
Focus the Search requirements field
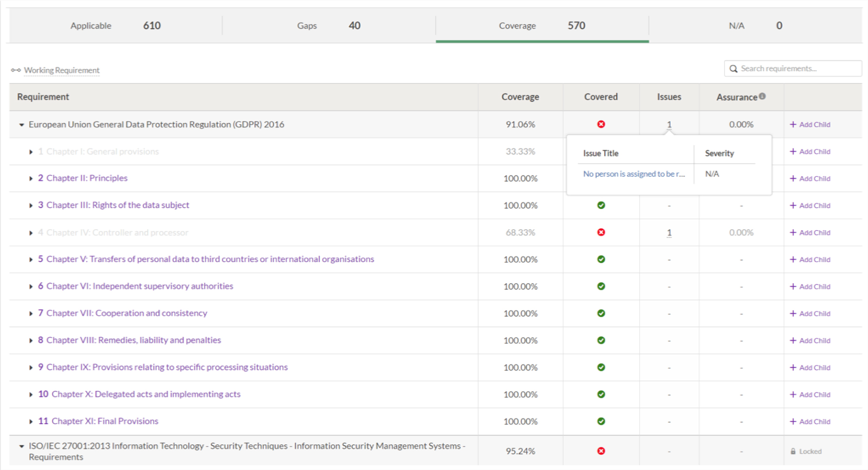tap(793, 68)
